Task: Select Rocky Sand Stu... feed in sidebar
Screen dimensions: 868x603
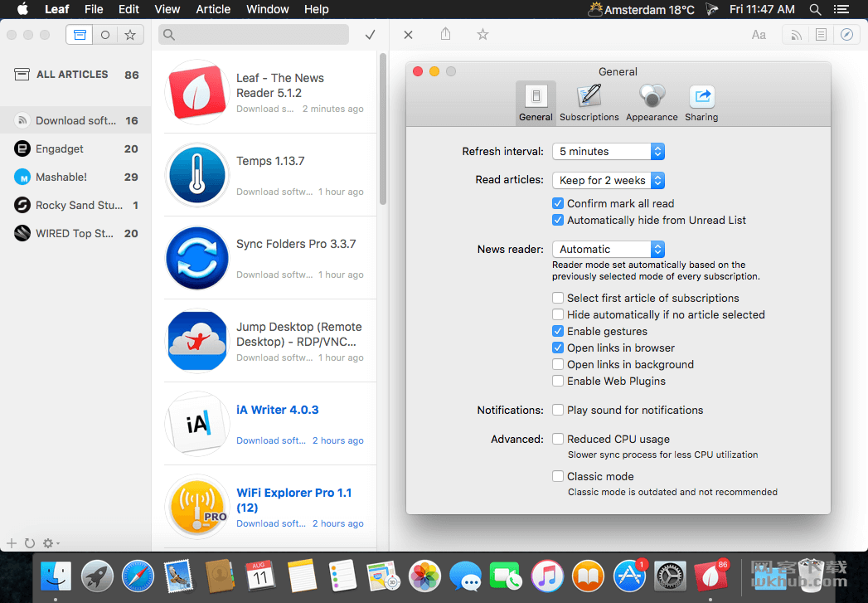Action: tap(75, 205)
